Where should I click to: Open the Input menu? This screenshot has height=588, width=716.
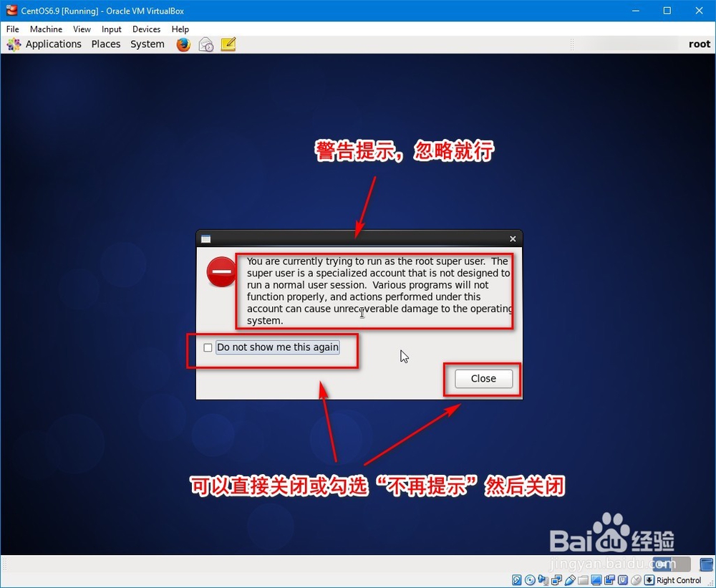click(112, 29)
